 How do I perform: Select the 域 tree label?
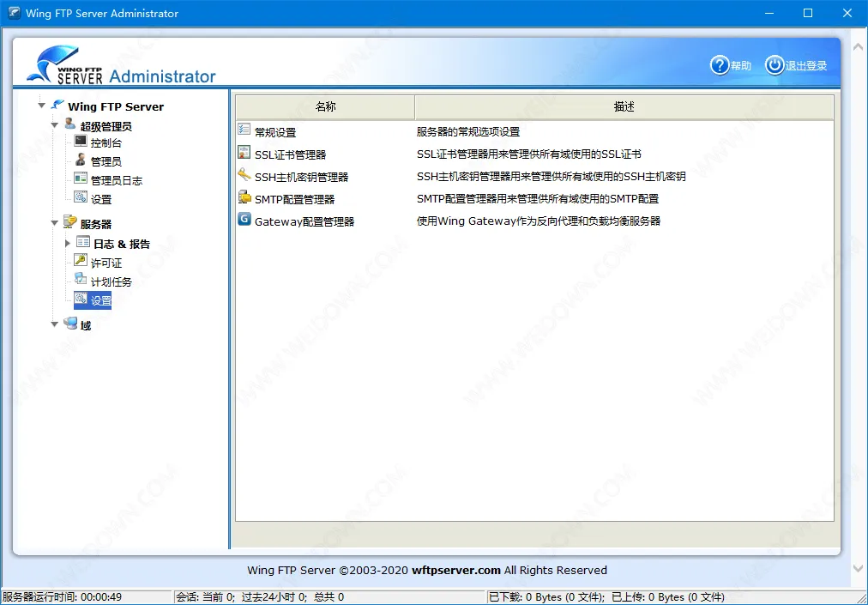coord(86,326)
